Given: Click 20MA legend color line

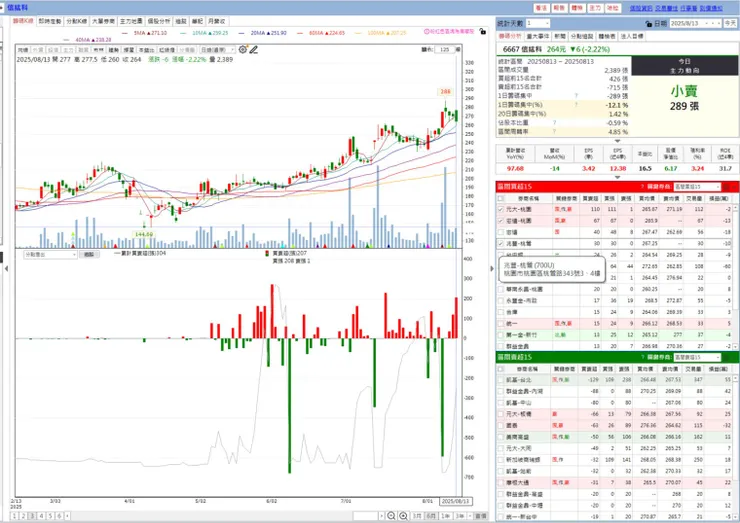Looking at the screenshot, I should coord(242,33).
